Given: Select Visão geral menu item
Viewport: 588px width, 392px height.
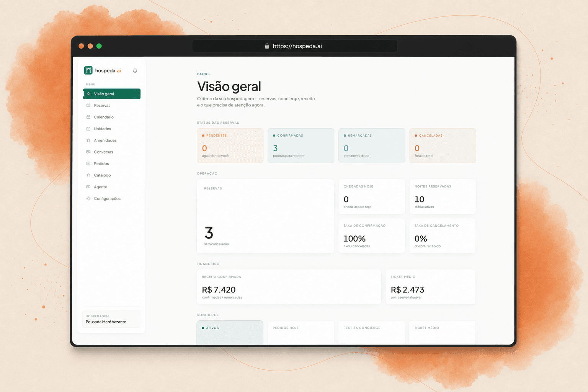Looking at the screenshot, I should tap(112, 94).
